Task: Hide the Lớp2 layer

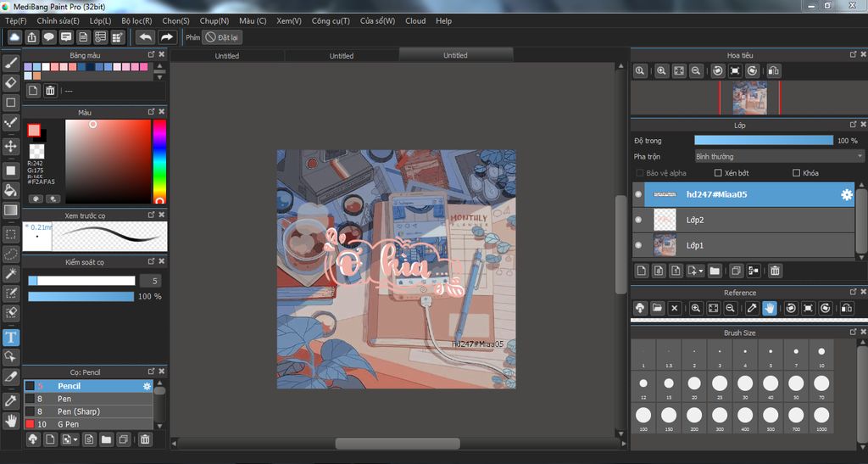Action: pyautogui.click(x=638, y=220)
